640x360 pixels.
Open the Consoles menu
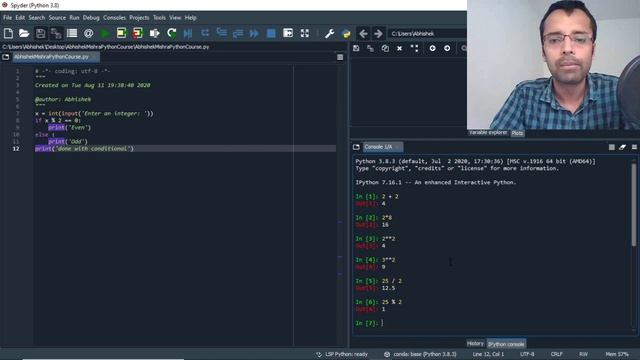114,18
